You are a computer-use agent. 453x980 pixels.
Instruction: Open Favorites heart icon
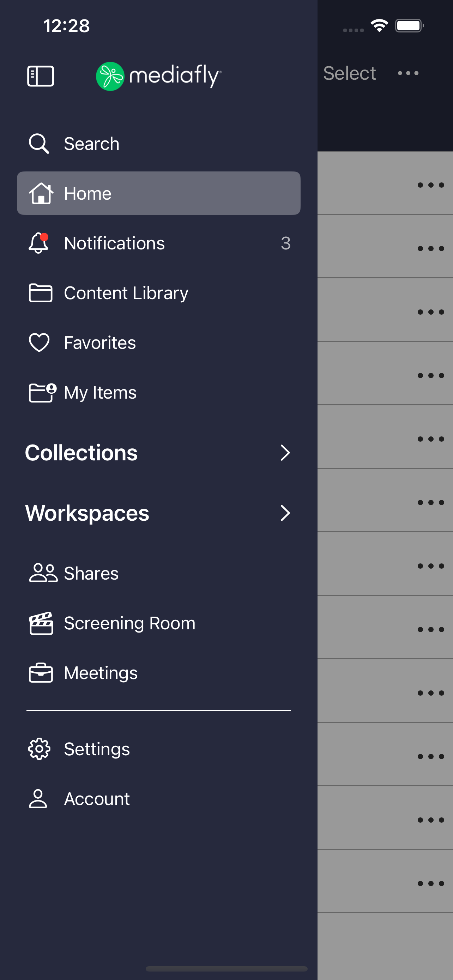[39, 343]
